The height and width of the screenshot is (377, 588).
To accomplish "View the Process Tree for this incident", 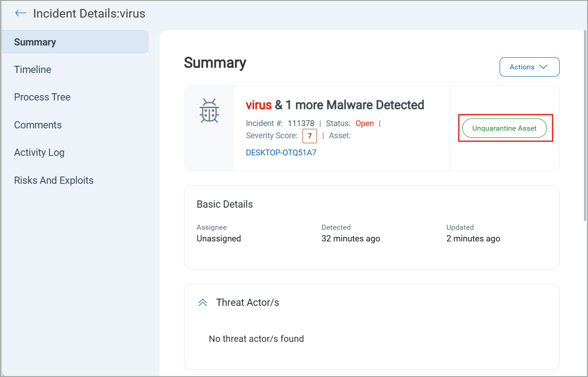I will point(42,97).
